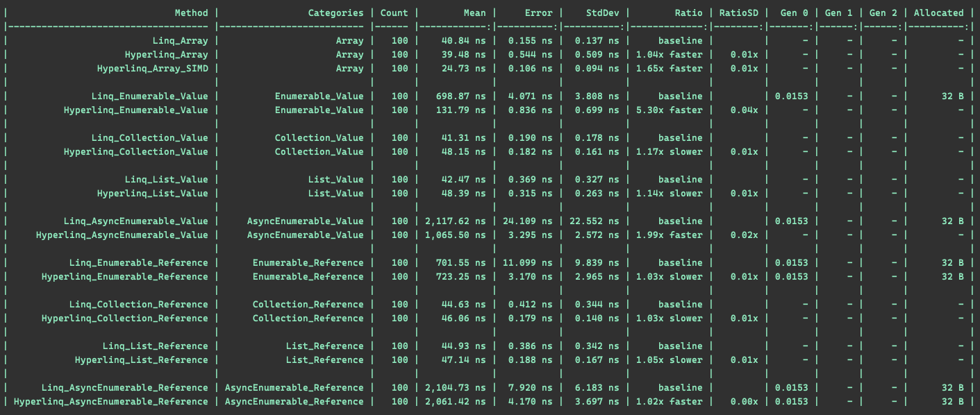
Task: Click the 1.02x faster ratio
Action: [x=670, y=401]
